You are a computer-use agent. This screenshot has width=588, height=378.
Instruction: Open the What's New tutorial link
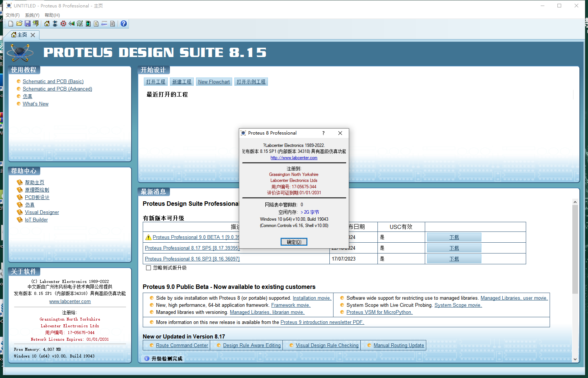[x=35, y=104]
